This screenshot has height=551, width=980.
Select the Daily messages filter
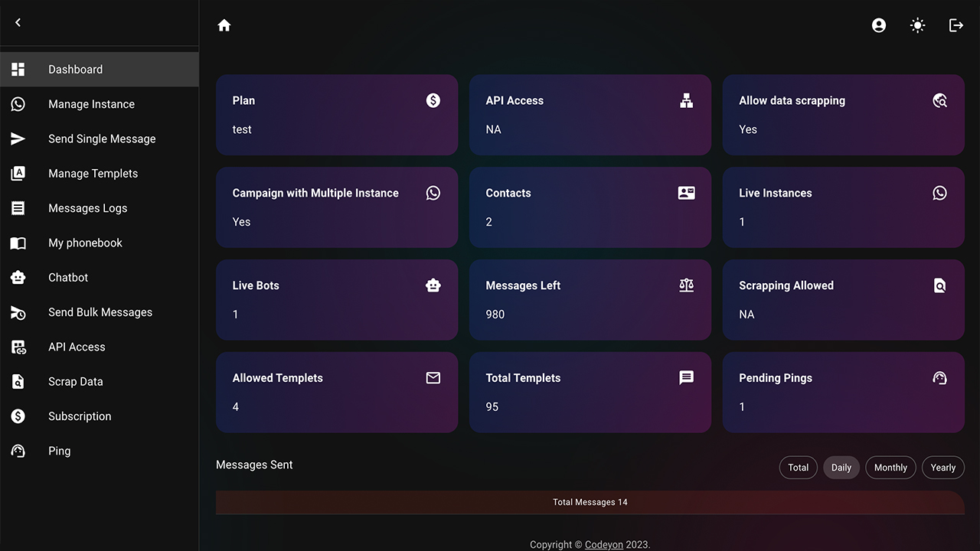[x=841, y=468]
